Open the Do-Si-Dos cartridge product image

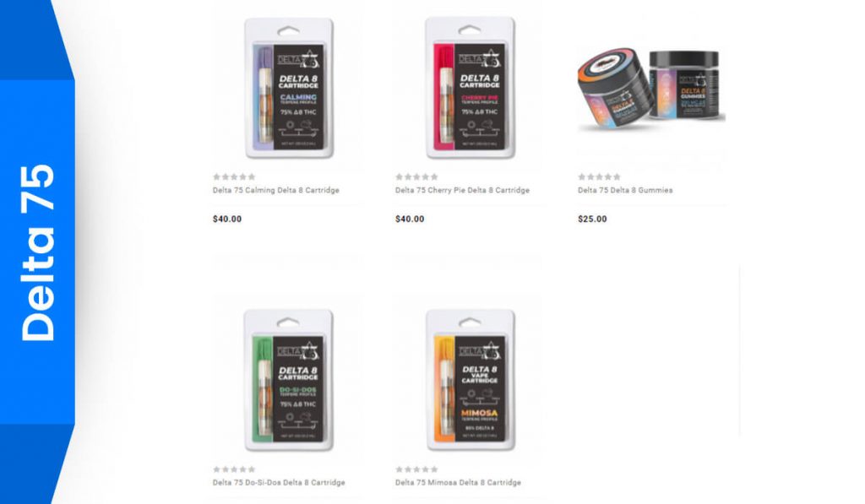[289, 381]
